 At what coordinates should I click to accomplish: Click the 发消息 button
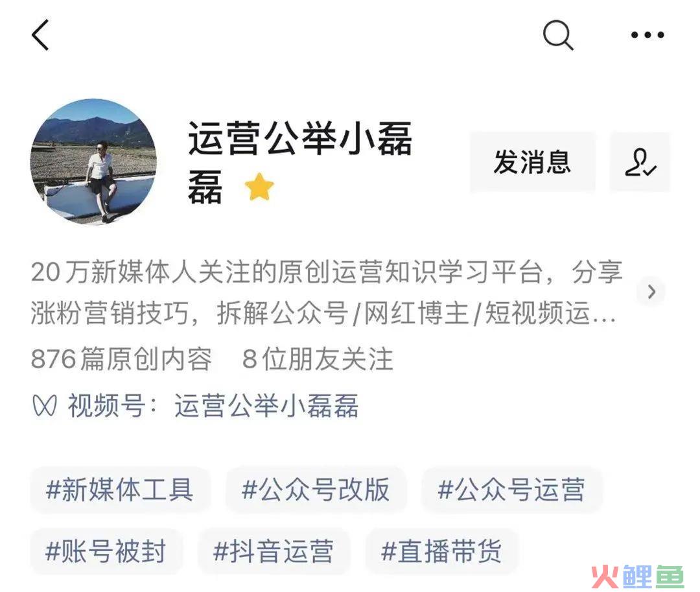coord(532,162)
